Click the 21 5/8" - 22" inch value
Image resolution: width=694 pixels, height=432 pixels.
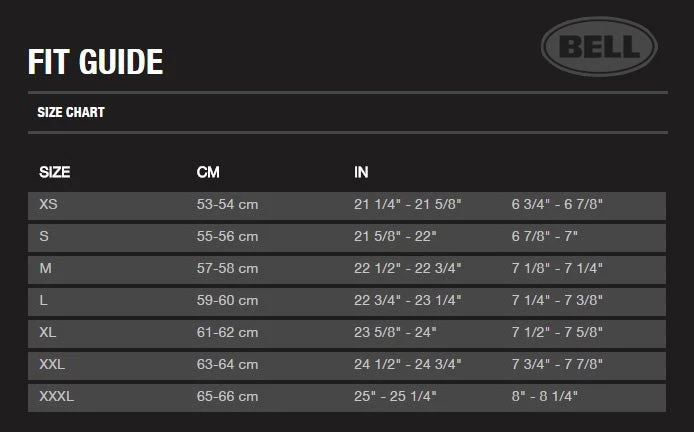[396, 237]
